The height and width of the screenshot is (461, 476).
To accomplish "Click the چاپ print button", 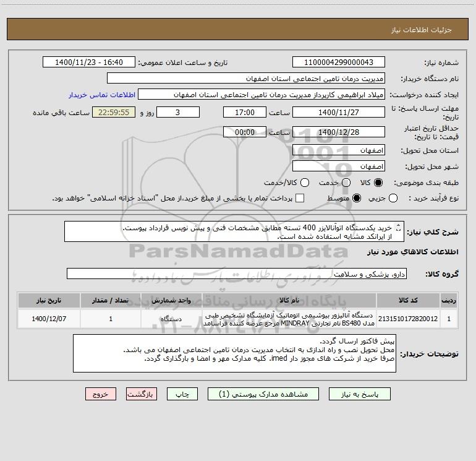I will [182, 394].
